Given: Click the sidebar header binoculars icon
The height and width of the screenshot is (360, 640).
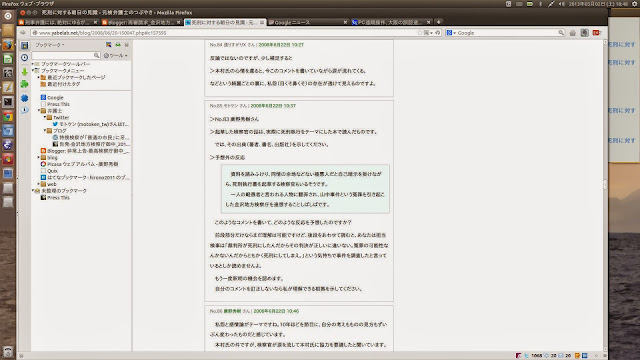Looking at the screenshot, I should click(x=118, y=45).
